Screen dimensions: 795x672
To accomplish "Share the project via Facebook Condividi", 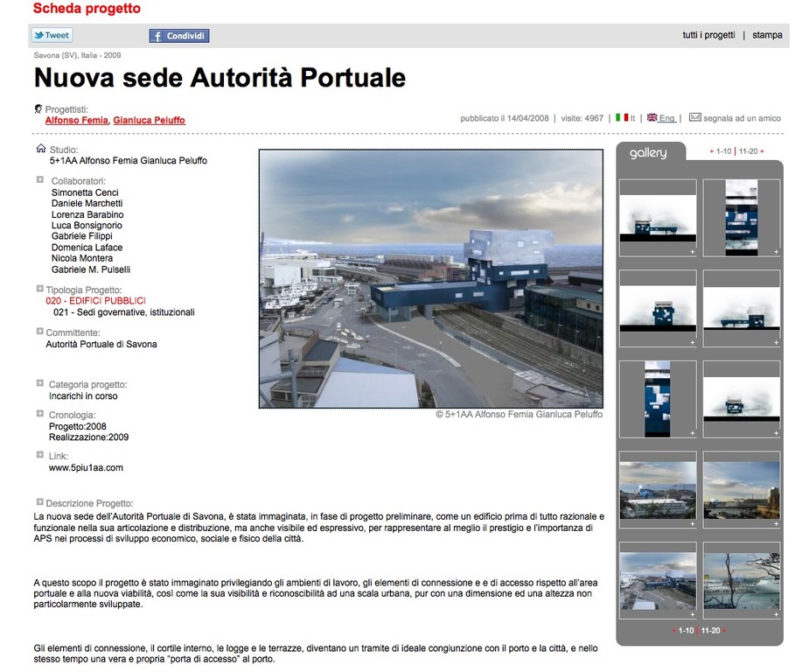I will click(179, 36).
